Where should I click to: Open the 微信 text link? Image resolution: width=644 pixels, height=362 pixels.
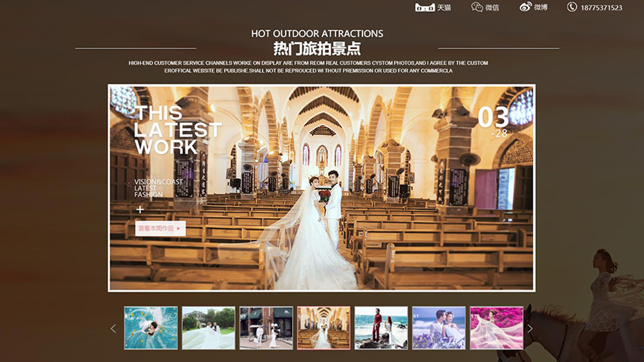[492, 8]
